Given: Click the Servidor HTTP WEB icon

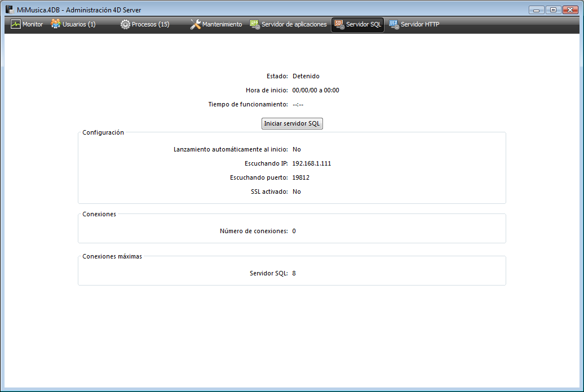Looking at the screenshot, I should [394, 24].
